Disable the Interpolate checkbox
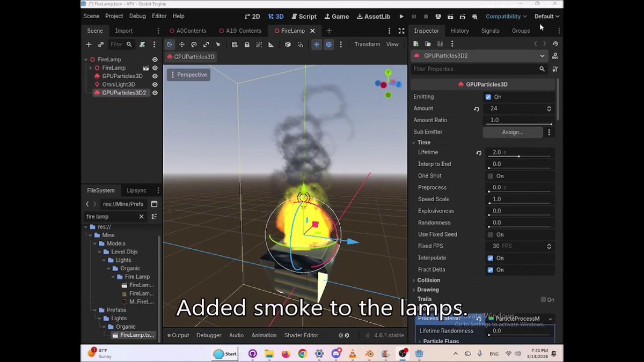 [491, 258]
